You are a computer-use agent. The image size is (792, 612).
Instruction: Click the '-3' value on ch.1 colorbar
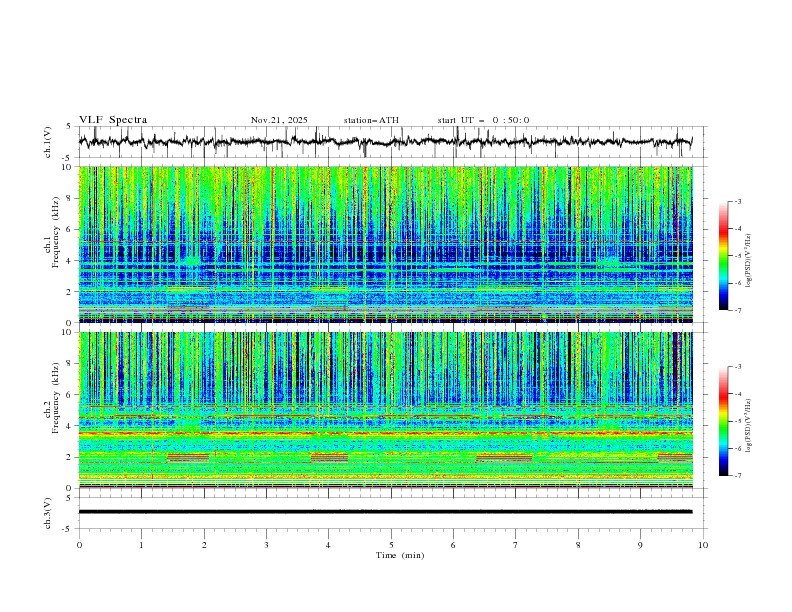737,201
